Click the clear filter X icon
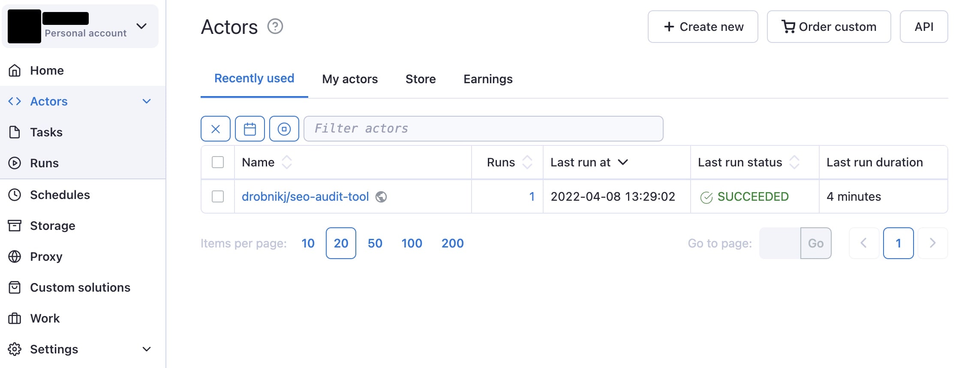The image size is (980, 368). [216, 129]
